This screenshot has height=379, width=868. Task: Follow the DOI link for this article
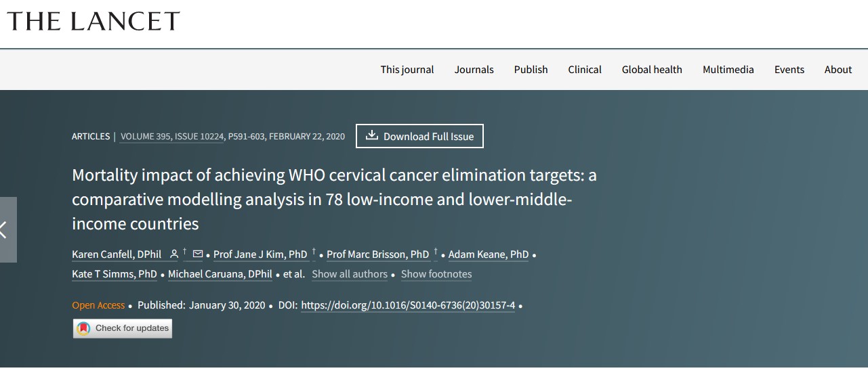tap(408, 305)
